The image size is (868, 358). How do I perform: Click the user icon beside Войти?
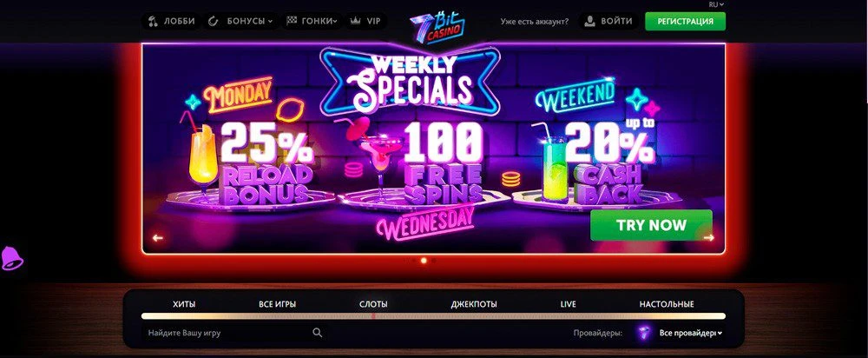tap(590, 21)
